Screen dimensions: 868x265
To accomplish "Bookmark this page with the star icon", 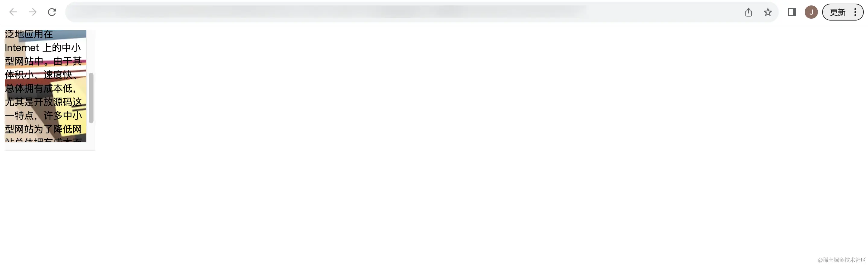I will 768,12.
